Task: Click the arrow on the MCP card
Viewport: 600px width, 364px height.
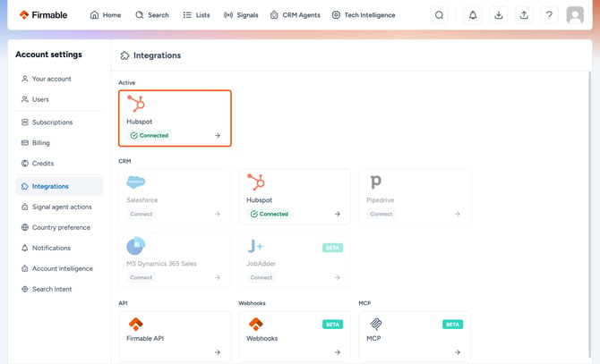Action: [x=458, y=352]
